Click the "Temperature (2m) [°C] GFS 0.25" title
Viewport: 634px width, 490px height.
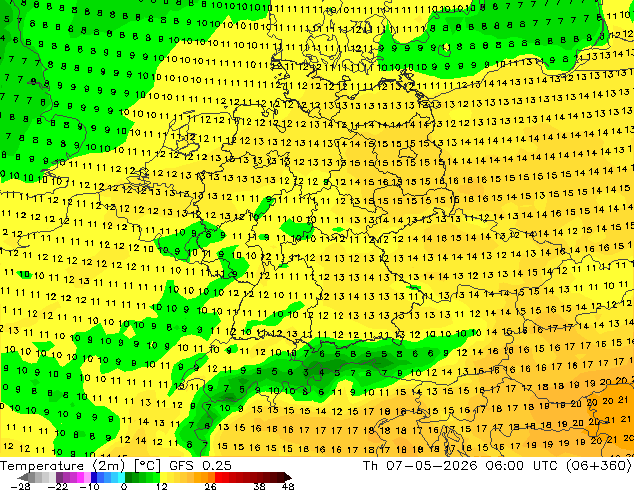click(x=116, y=465)
